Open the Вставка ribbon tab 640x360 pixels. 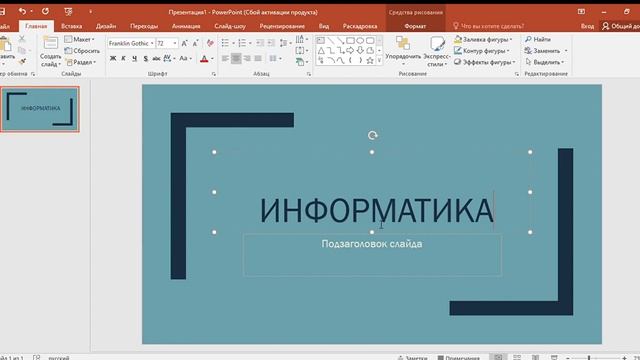point(71,26)
